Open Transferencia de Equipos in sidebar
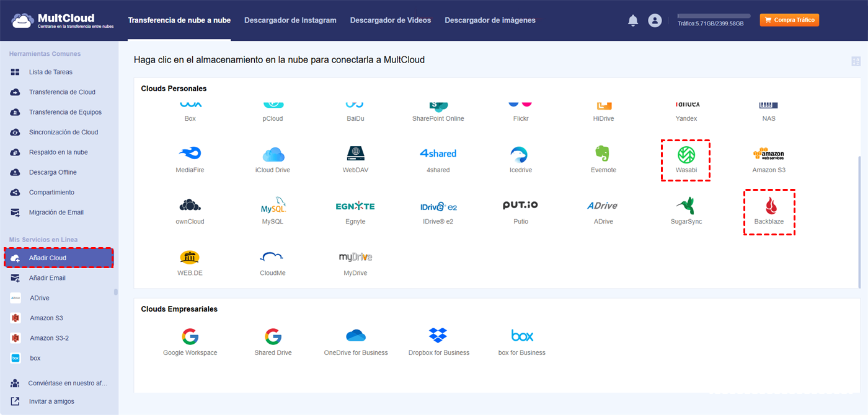Image resolution: width=868 pixels, height=415 pixels. (60, 112)
